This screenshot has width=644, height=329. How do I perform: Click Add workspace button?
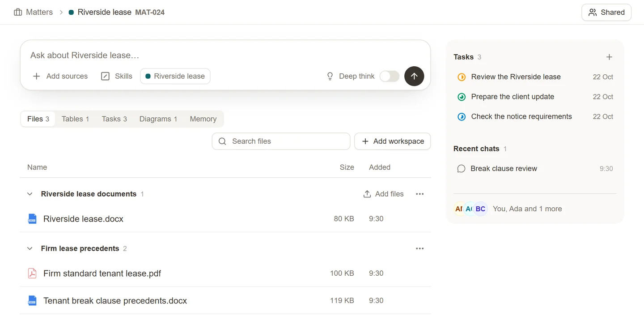point(393,141)
